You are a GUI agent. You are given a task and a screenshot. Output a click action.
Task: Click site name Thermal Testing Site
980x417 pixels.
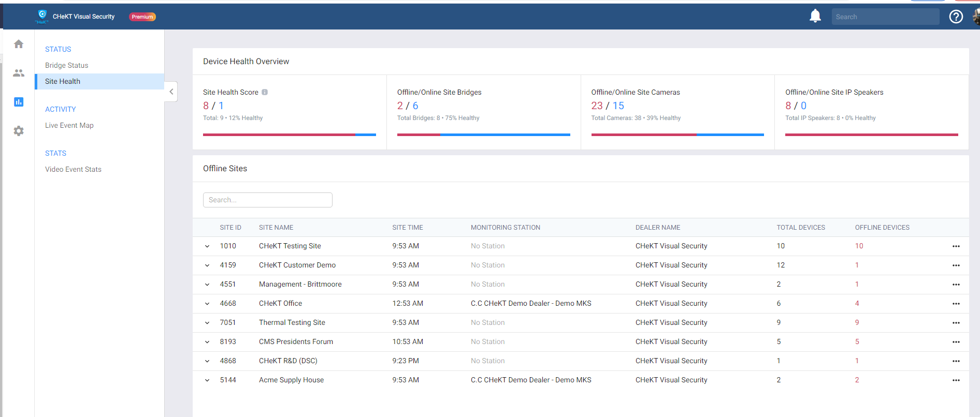click(292, 323)
